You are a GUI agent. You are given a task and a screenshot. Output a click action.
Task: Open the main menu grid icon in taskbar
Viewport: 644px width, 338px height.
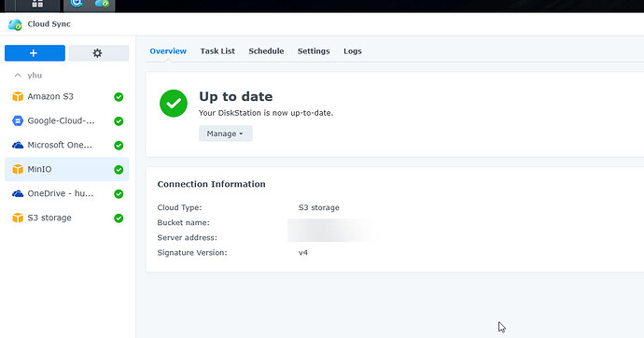37,4
